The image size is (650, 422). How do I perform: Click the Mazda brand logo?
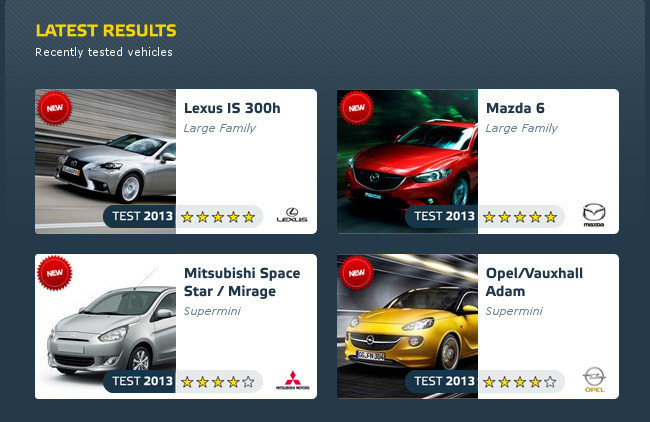coord(594,215)
